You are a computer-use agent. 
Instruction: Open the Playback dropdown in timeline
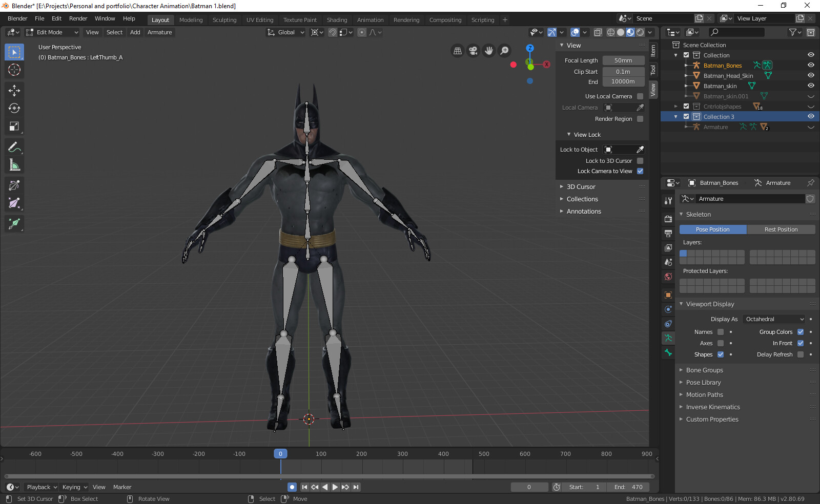click(x=42, y=487)
